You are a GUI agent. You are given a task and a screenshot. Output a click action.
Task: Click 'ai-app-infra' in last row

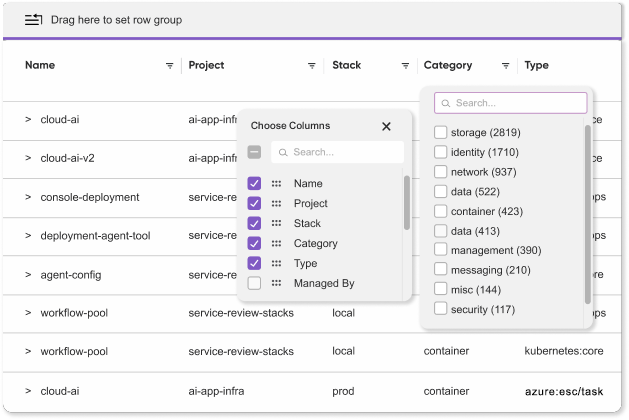[x=216, y=391]
